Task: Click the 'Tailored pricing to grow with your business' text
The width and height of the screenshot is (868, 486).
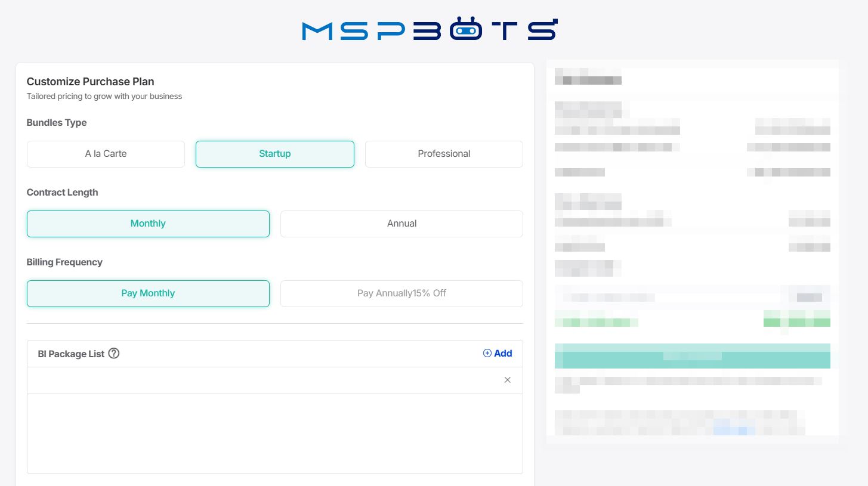Action: 104,96
